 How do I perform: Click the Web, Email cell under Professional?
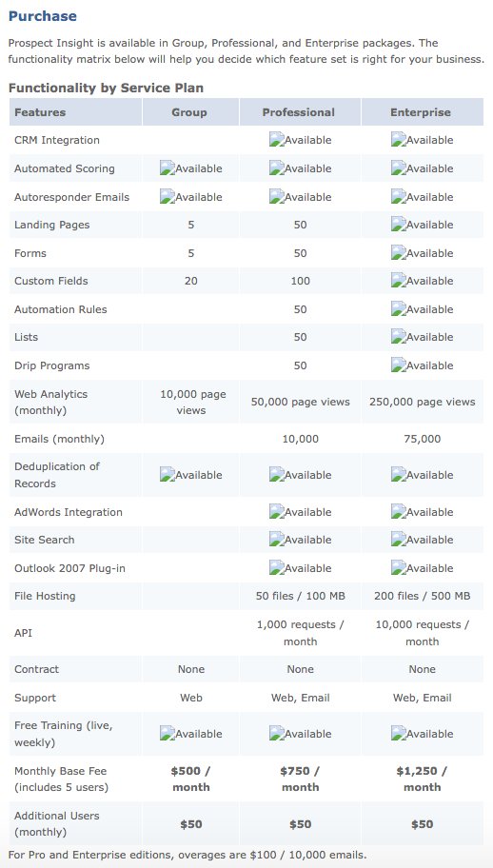click(x=301, y=698)
